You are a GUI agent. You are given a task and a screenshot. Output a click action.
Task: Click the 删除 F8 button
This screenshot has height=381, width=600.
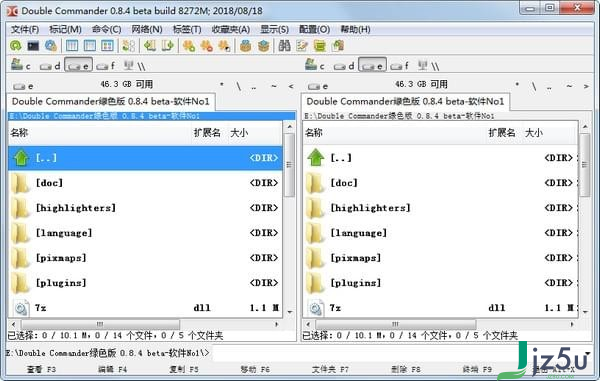click(x=406, y=370)
